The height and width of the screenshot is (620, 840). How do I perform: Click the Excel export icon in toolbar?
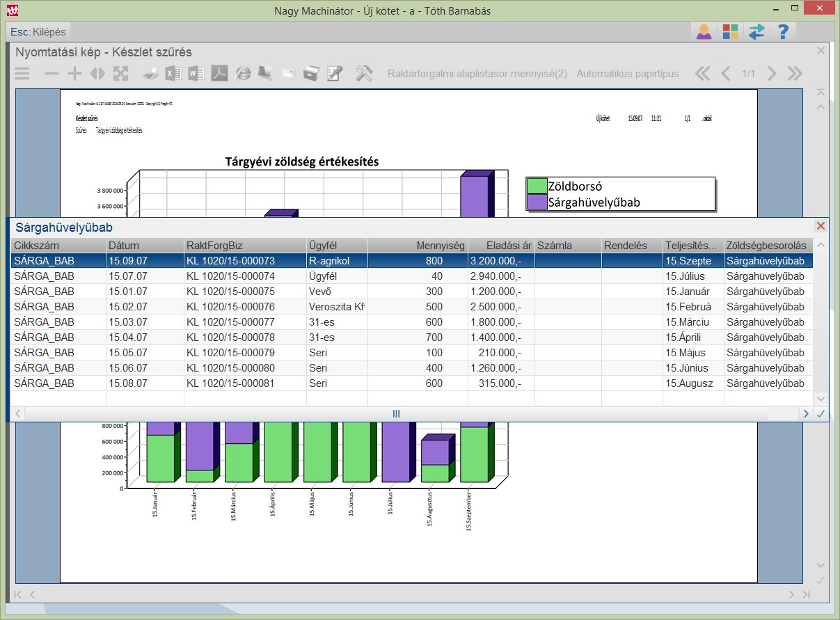pos(173,74)
